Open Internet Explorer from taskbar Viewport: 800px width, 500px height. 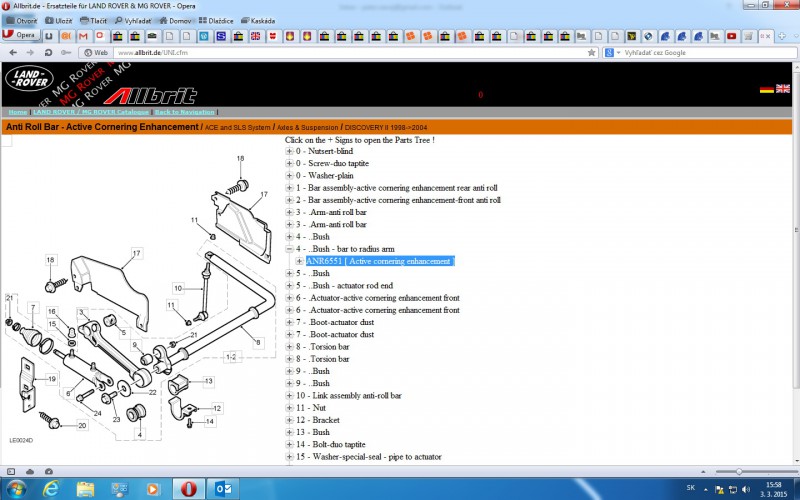pyautogui.click(x=52, y=487)
